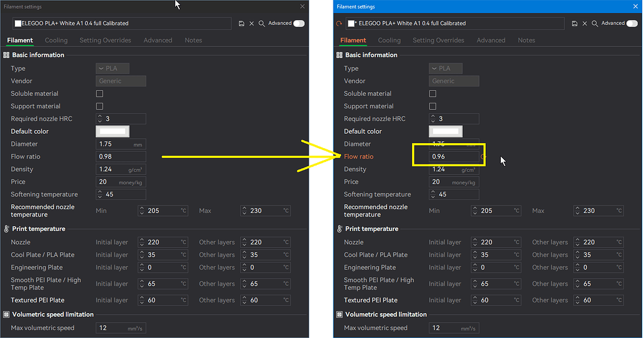
Task: Click delete preset X icon in left window
Action: (x=252, y=24)
